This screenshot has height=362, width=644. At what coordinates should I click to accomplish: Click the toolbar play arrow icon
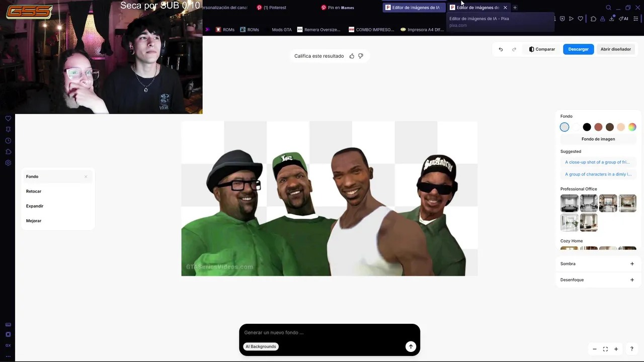pyautogui.click(x=571, y=19)
